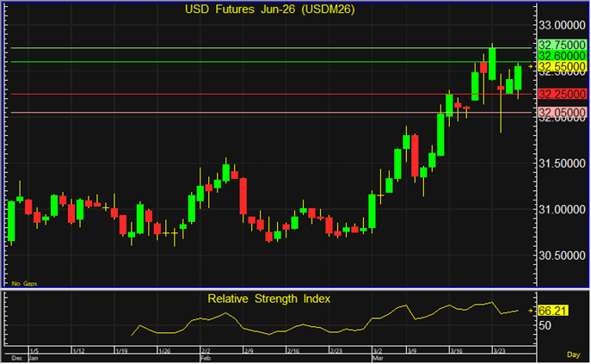Click the 3/23 date on time axis
The height and width of the screenshot is (364, 591).
(x=498, y=351)
